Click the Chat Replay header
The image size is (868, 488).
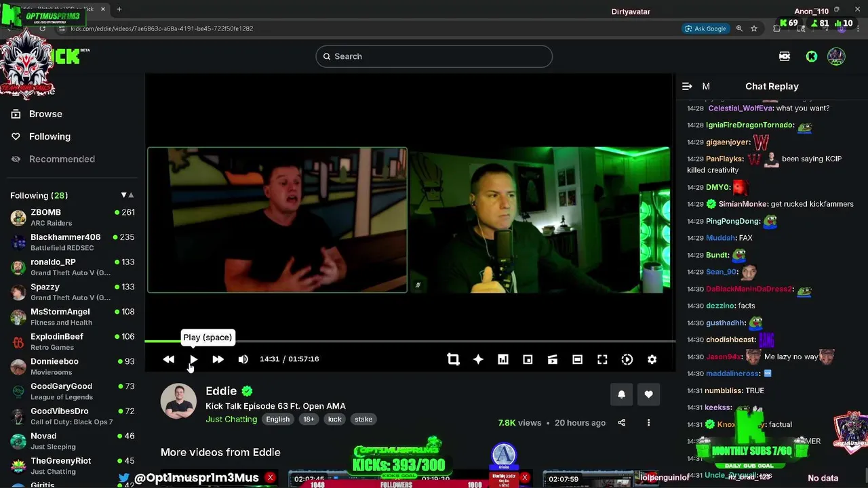click(x=772, y=86)
